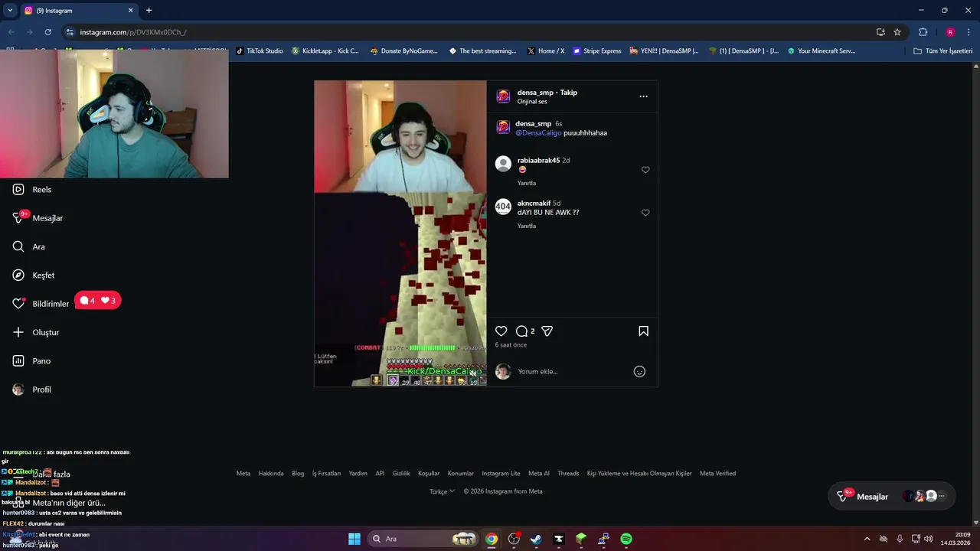Open the Meta Verified footer link

point(717,474)
